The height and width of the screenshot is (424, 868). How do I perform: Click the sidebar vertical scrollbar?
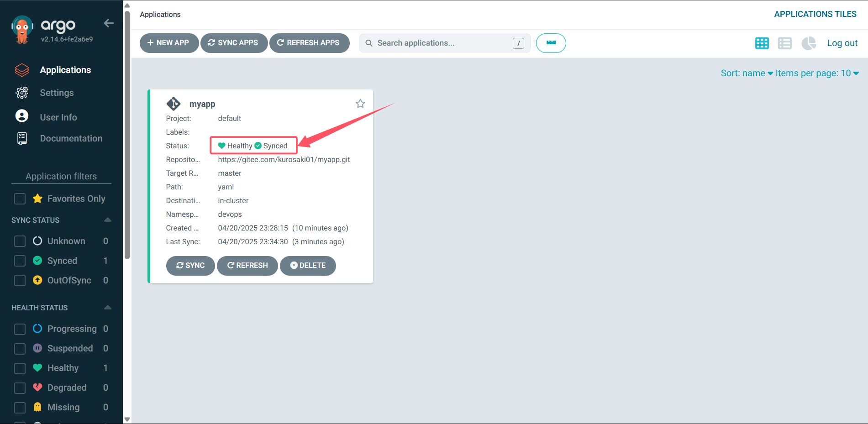127,135
